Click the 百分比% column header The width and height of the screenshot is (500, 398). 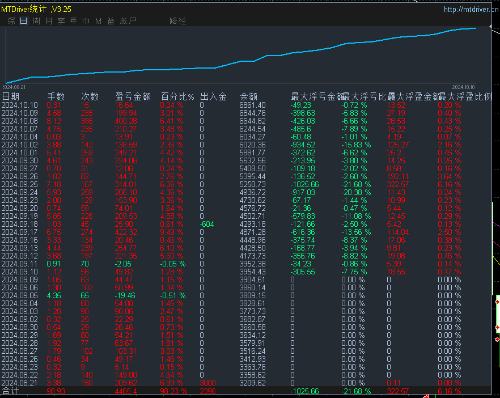pyautogui.click(x=177, y=97)
